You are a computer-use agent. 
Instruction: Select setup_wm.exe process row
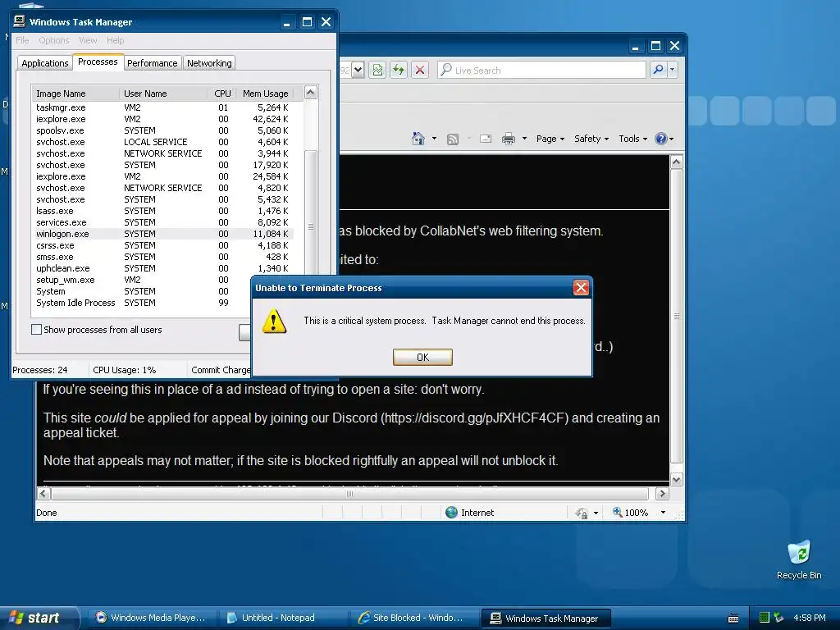click(142, 280)
